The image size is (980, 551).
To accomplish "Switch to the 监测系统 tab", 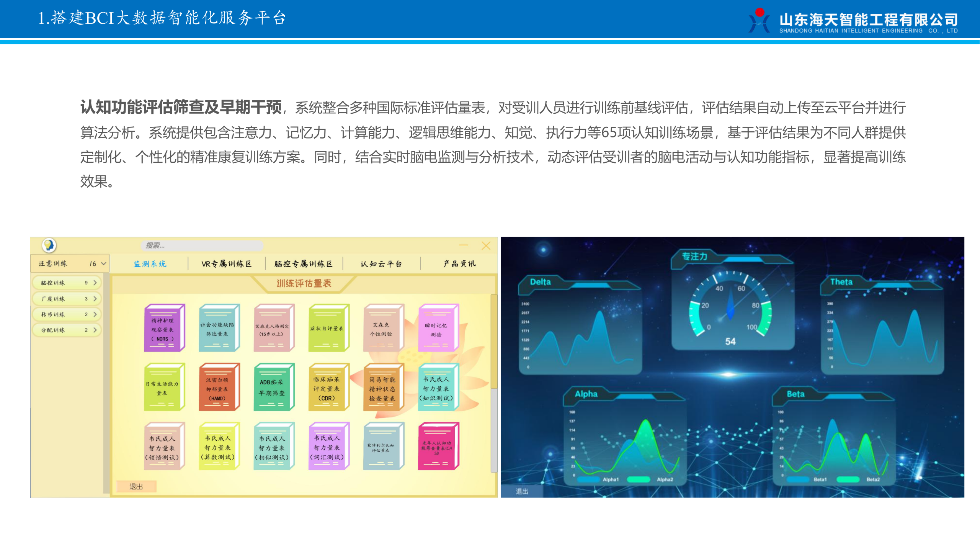I will (x=150, y=264).
